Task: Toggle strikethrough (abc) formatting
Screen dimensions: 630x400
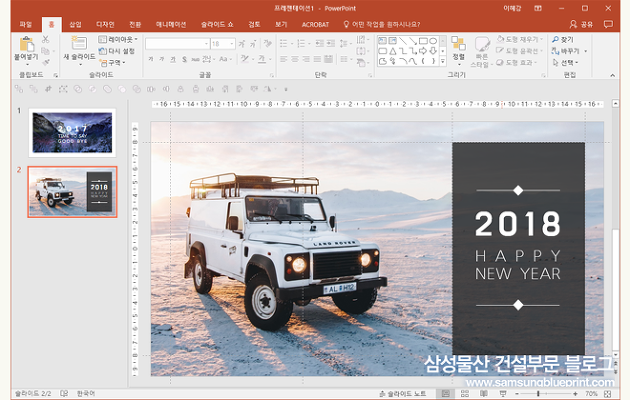Action: [x=195, y=59]
